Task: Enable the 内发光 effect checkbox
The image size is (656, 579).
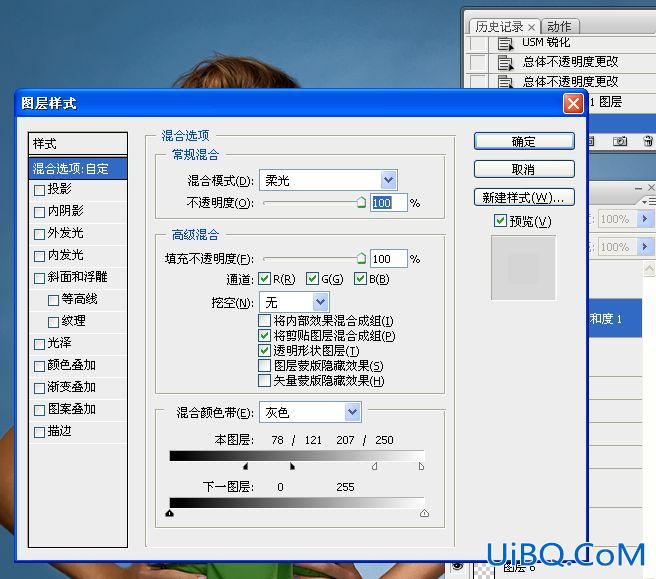Action: [39, 256]
